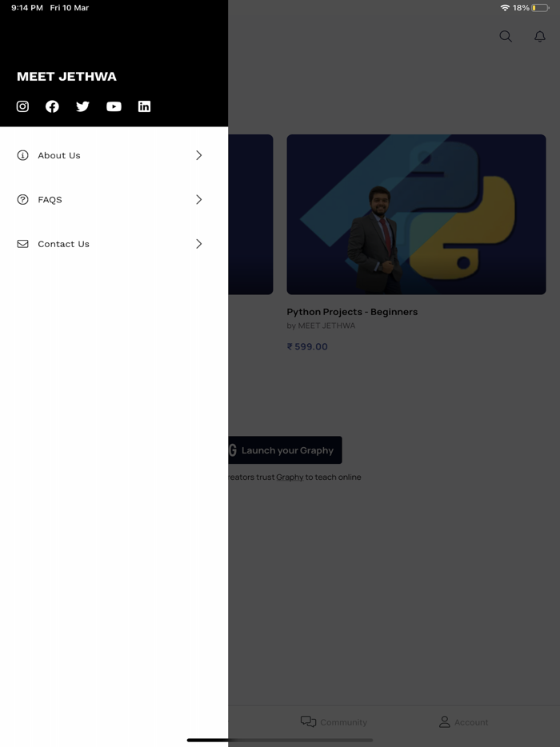560x747 pixels.
Task: Open the Python Projects course thumbnail
Action: pos(416,214)
